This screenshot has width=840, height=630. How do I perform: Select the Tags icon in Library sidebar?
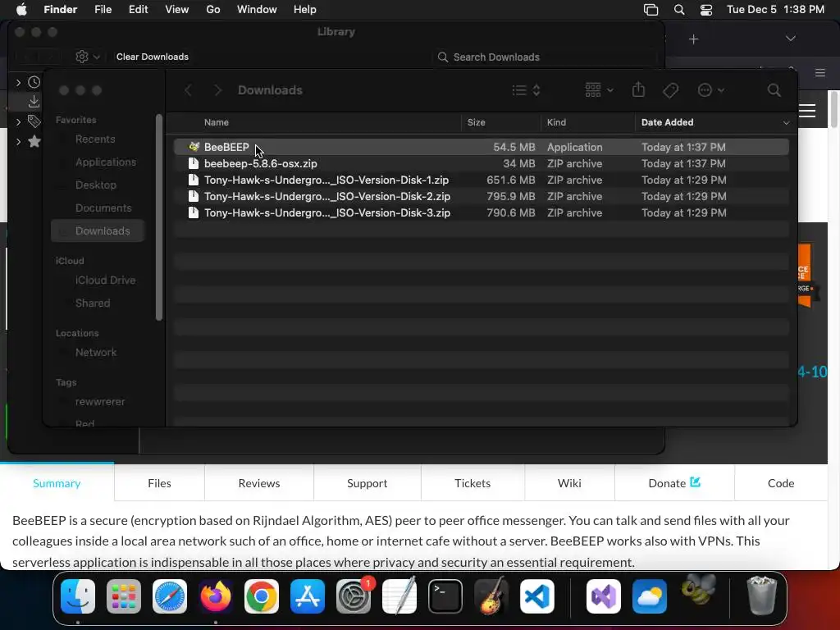[x=34, y=121]
